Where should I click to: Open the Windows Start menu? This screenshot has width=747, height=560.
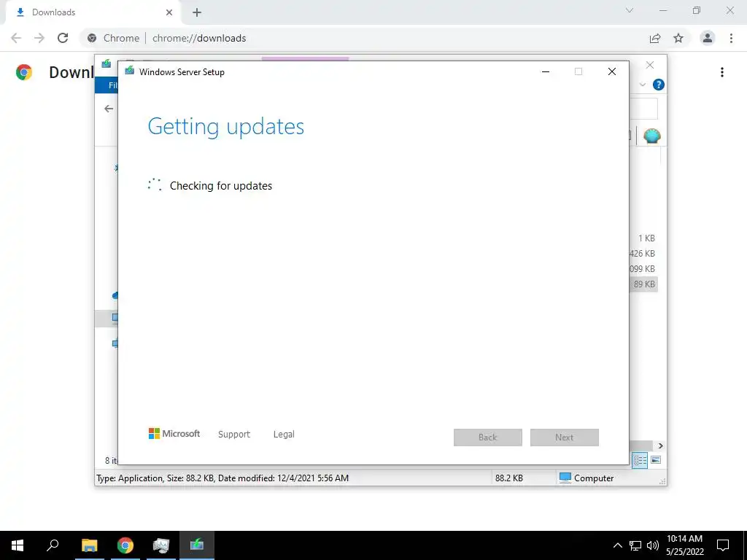pyautogui.click(x=18, y=545)
